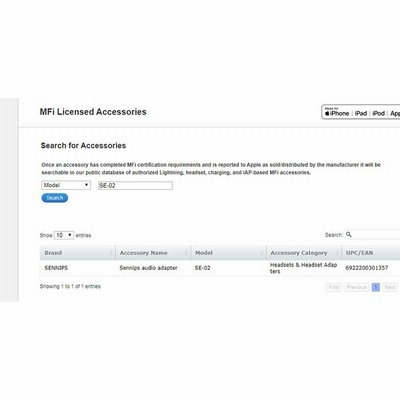Go to the Previous results page

356,287
